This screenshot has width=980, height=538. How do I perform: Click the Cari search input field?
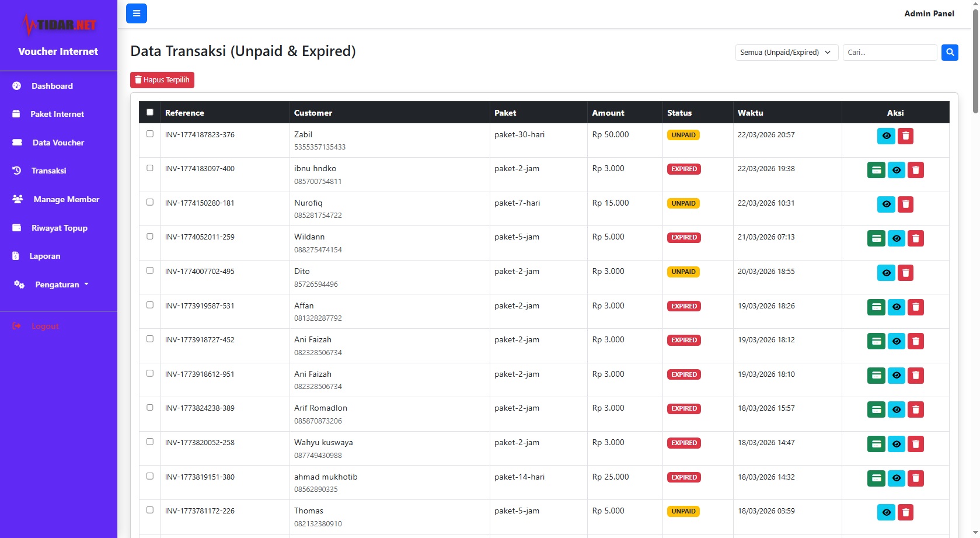[890, 53]
